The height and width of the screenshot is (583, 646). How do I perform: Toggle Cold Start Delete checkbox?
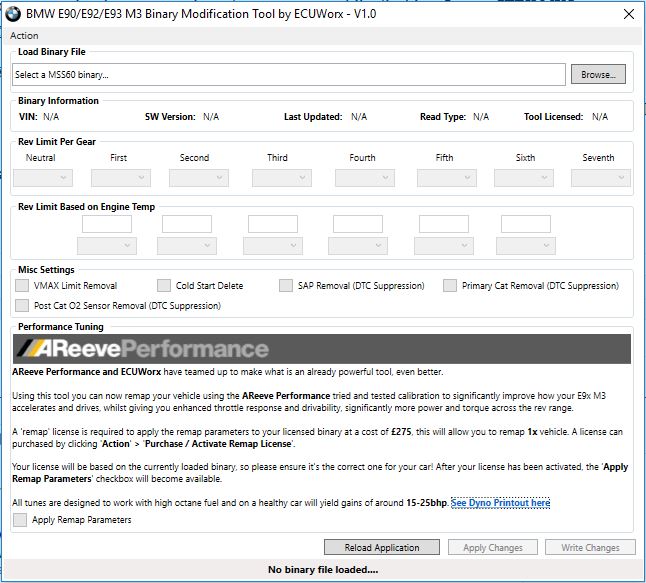tap(164, 285)
